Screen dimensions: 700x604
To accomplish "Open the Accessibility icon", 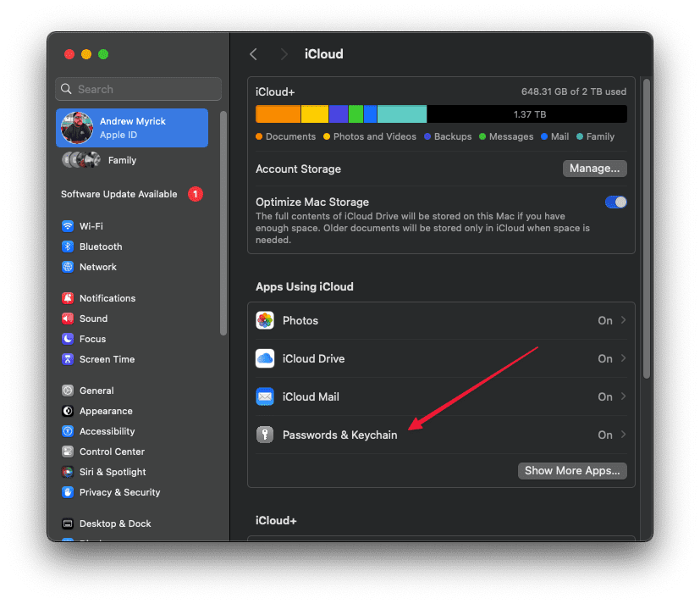I will click(x=68, y=431).
